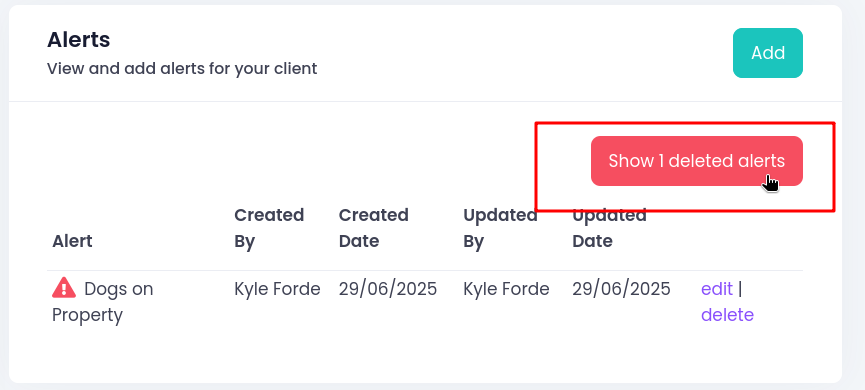Click 29/06/2025 in the Created Date column
Screen dimensions: 865x390
(x=388, y=289)
